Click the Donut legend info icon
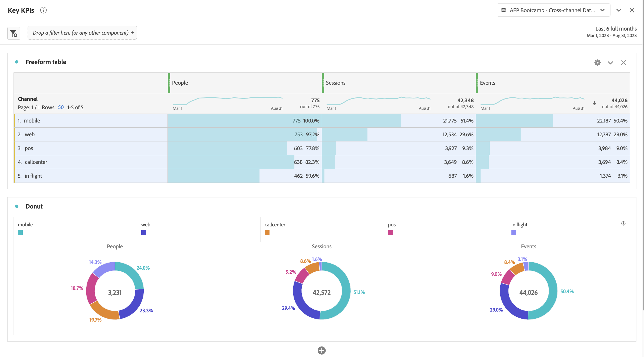 pos(623,223)
